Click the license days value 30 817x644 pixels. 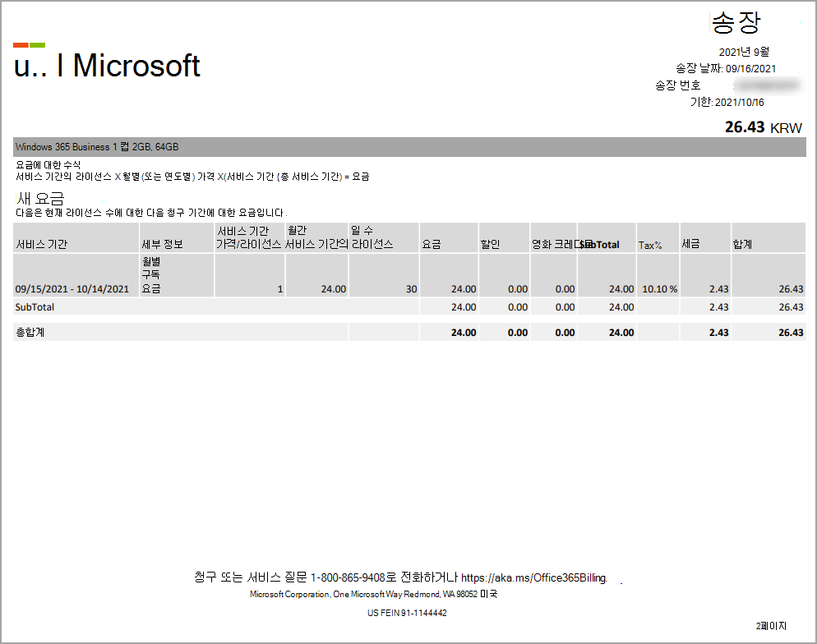[x=411, y=289]
